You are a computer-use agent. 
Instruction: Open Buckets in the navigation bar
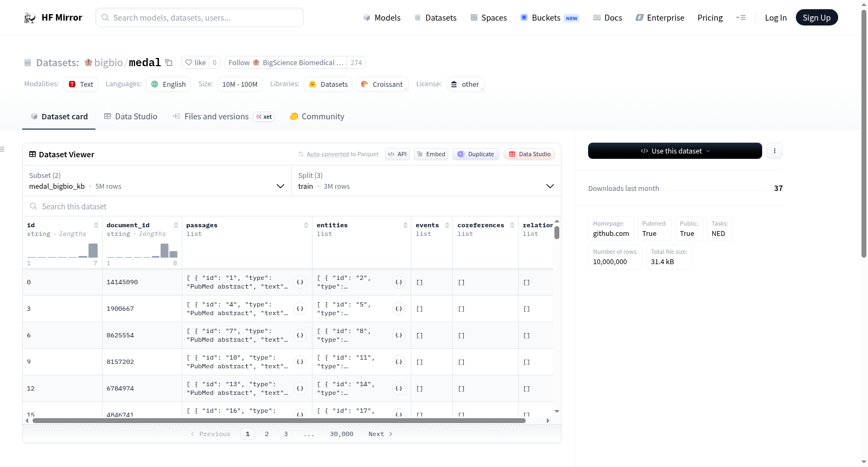tap(550, 17)
